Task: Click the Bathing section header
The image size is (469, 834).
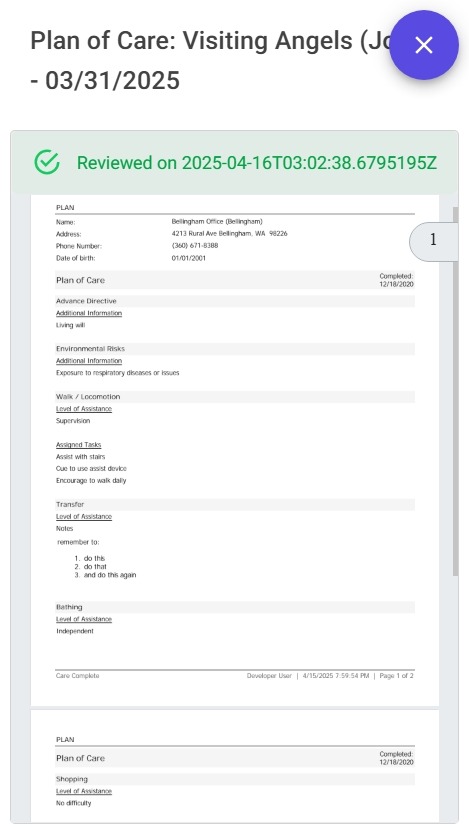Action: click(235, 607)
